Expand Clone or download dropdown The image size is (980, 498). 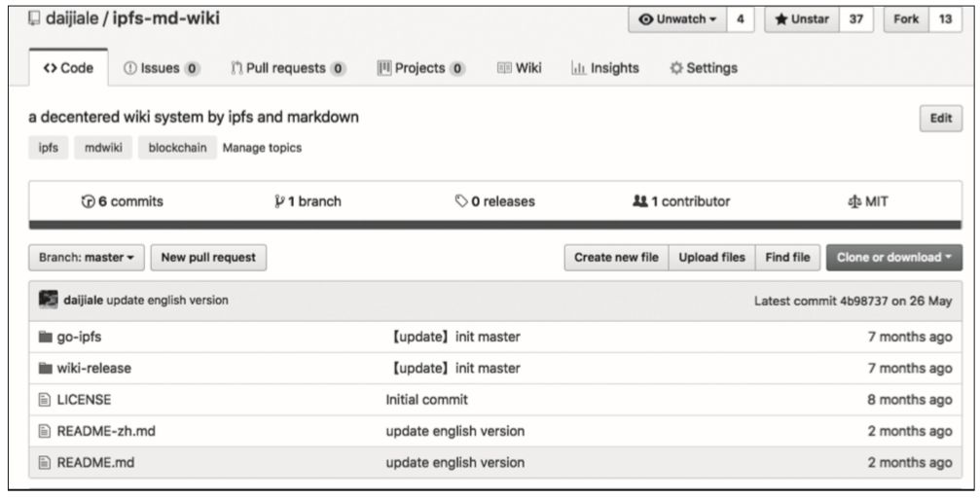pos(894,258)
